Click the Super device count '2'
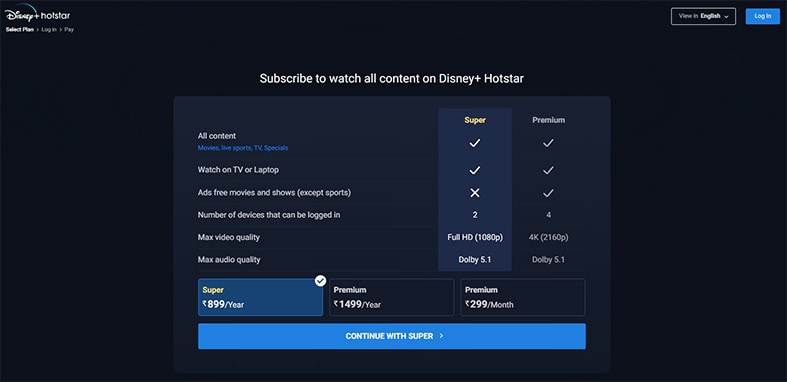Screen dimensions: 787x382 tap(475, 215)
